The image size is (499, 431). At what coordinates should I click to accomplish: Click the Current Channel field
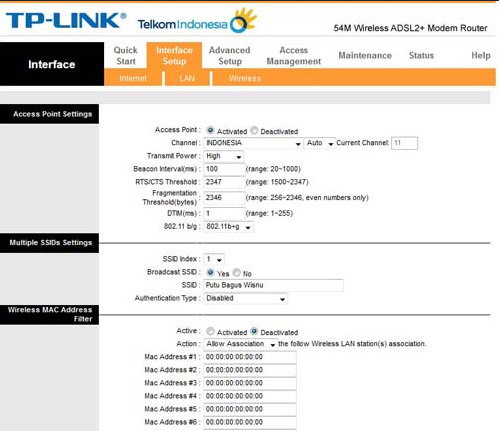404,143
